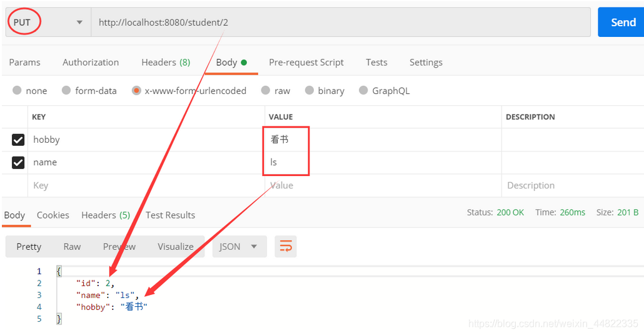Click the 201 B response size
The width and height of the screenshot is (644, 335).
pyautogui.click(x=628, y=212)
